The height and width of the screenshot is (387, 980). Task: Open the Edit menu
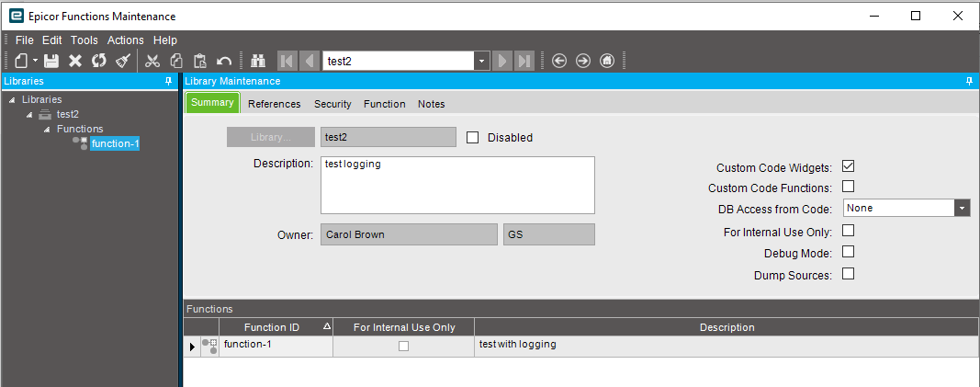click(x=51, y=40)
